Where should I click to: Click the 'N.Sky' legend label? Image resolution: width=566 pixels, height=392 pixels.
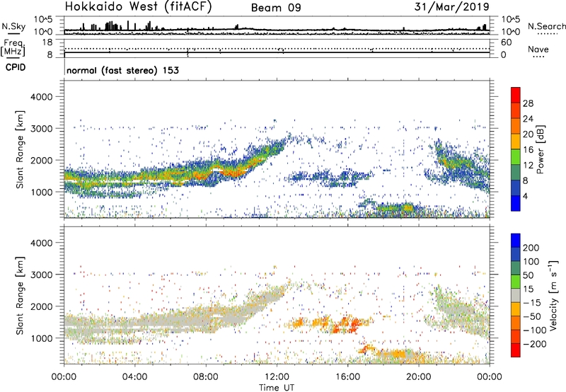point(13,26)
